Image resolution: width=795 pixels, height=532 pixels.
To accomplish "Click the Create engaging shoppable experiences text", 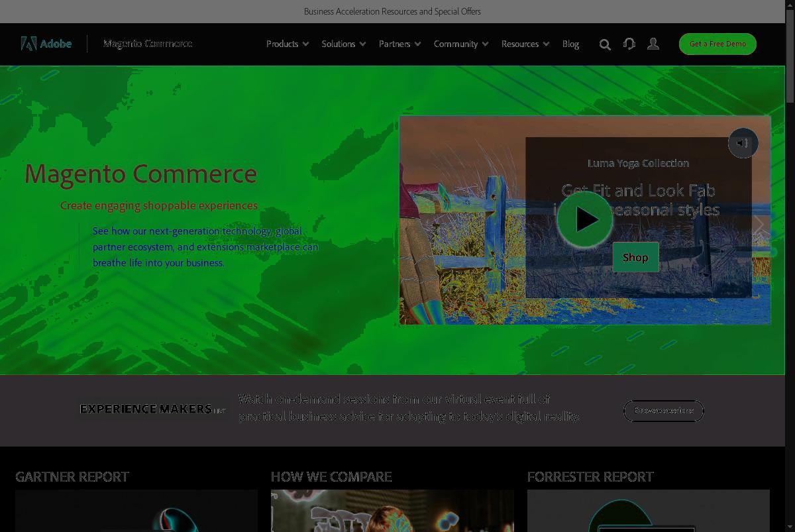I will tap(159, 205).
